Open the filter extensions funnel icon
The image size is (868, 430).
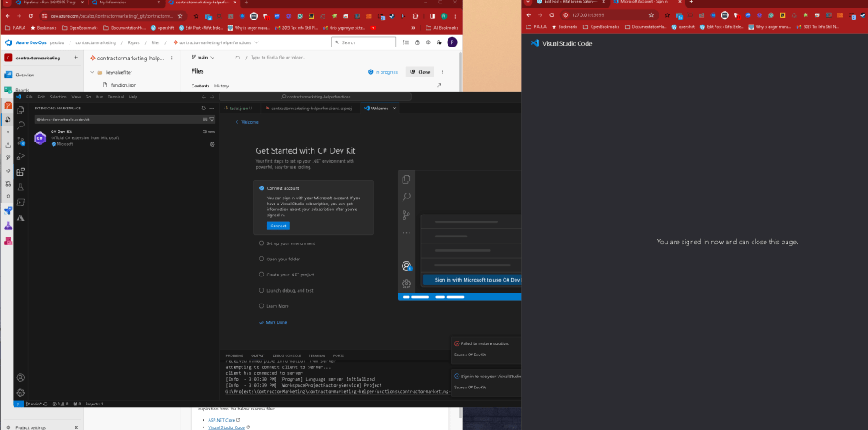211,119
